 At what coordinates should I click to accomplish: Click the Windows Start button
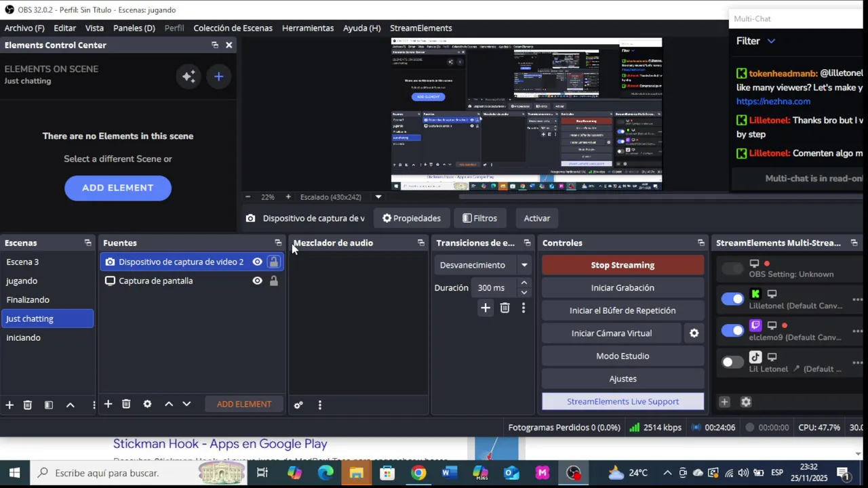pyautogui.click(x=14, y=472)
